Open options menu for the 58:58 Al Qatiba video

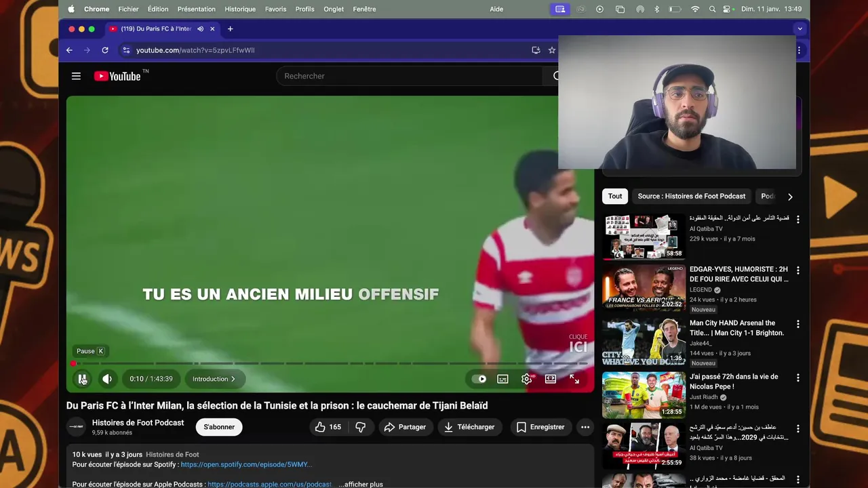point(798,220)
